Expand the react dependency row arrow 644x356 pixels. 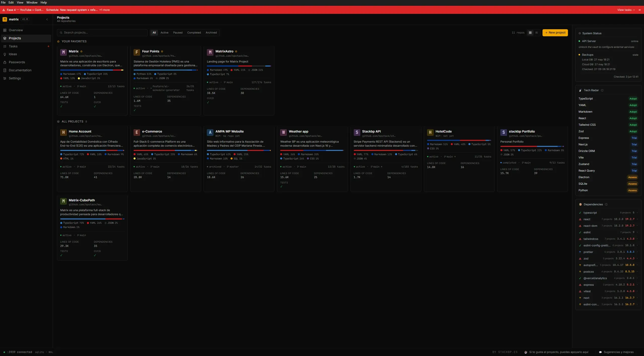tap(637, 219)
